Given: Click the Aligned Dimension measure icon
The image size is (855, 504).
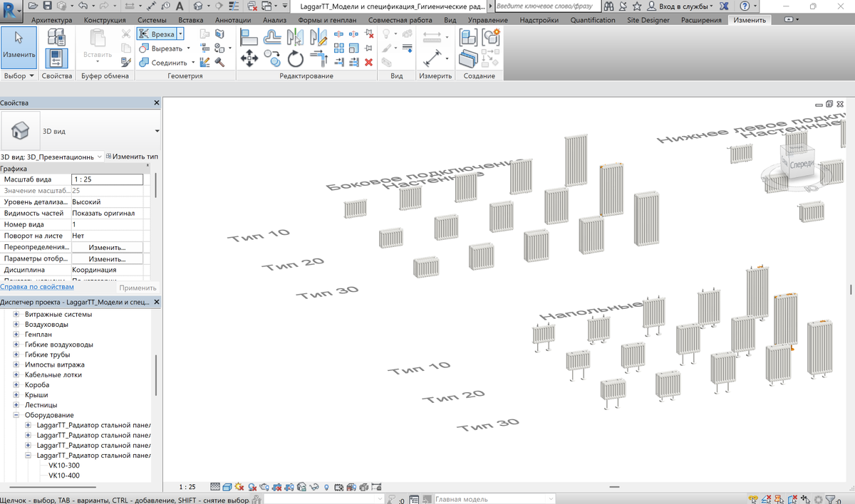Looking at the screenshot, I should pos(431,58).
